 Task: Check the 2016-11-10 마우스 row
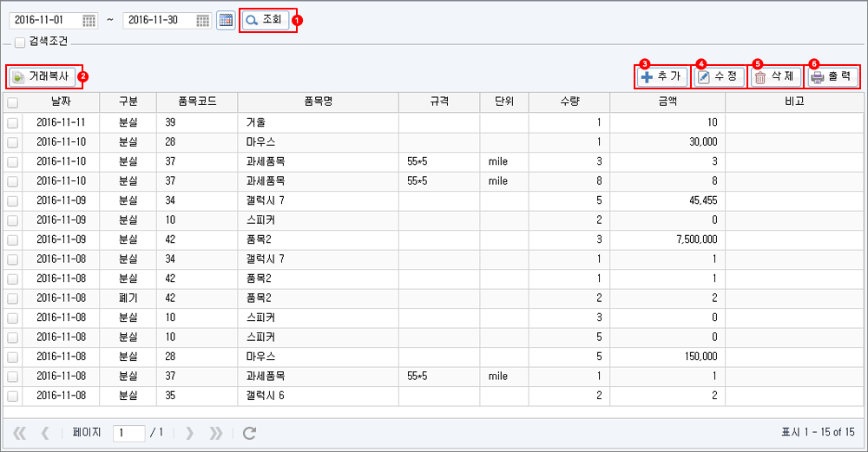click(13, 142)
